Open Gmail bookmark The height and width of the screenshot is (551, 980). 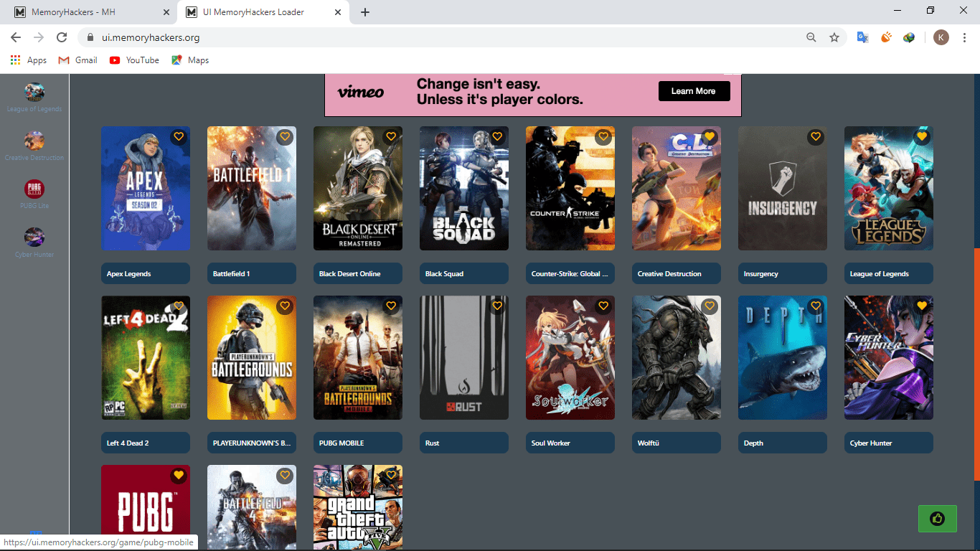(x=78, y=60)
